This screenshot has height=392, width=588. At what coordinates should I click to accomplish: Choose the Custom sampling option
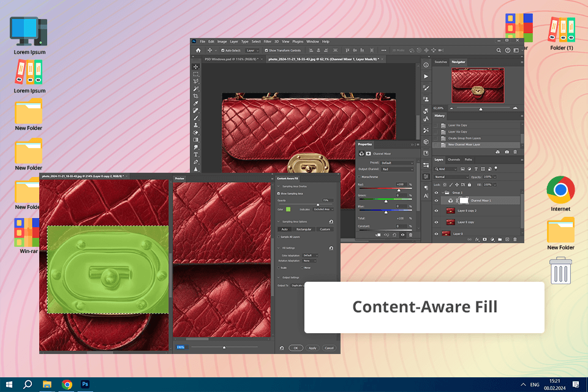325,229
